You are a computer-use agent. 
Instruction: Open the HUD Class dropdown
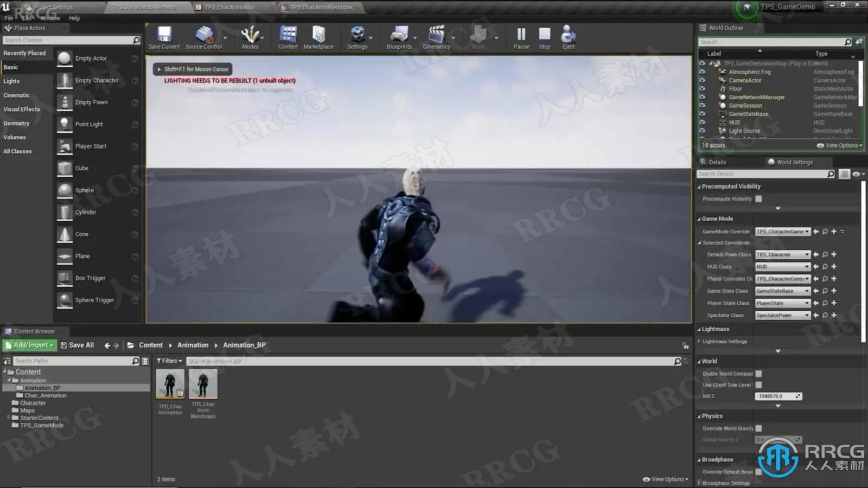[x=783, y=267]
